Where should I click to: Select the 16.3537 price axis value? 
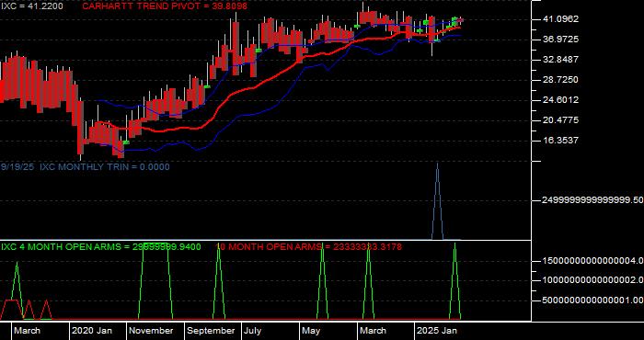click(x=560, y=141)
